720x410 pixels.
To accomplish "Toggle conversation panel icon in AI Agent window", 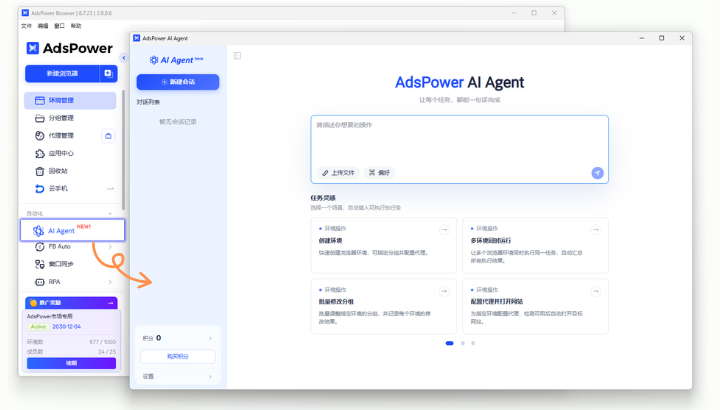I will click(x=237, y=56).
